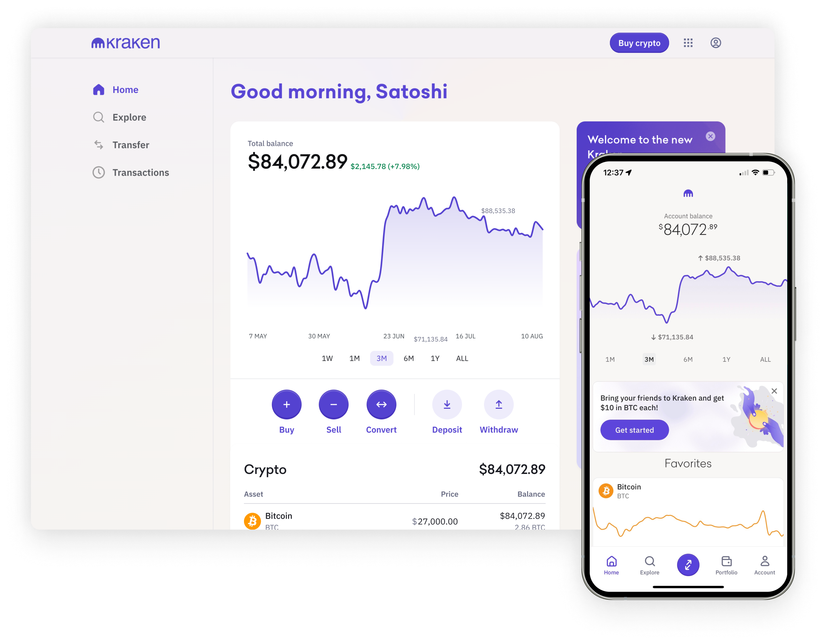Select the Withdraw icon action
Image resolution: width=827 pixels, height=644 pixels.
pos(498,404)
